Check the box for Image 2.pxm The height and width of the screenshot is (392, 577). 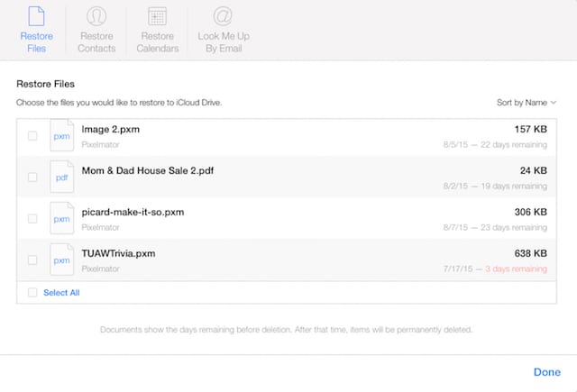pos(32,136)
